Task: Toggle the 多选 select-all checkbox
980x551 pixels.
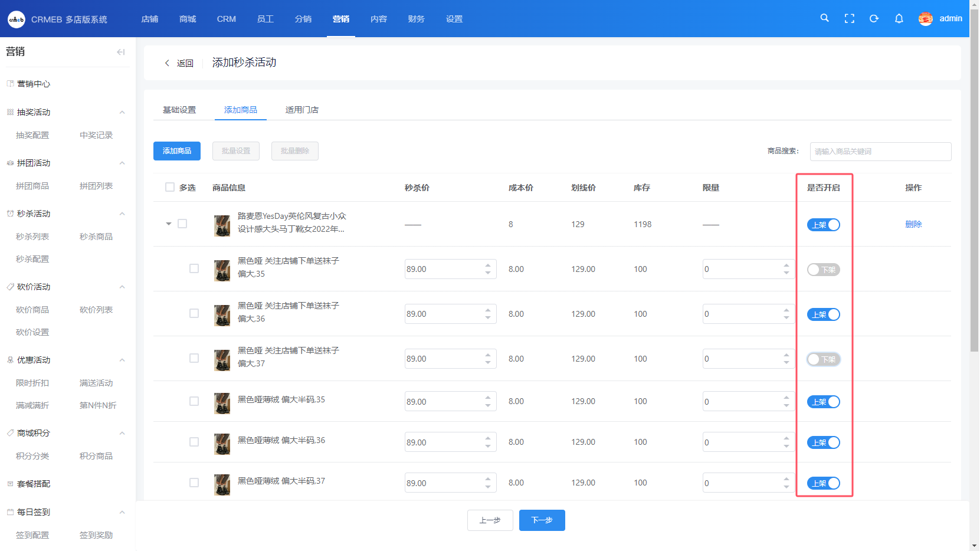Action: pos(170,187)
